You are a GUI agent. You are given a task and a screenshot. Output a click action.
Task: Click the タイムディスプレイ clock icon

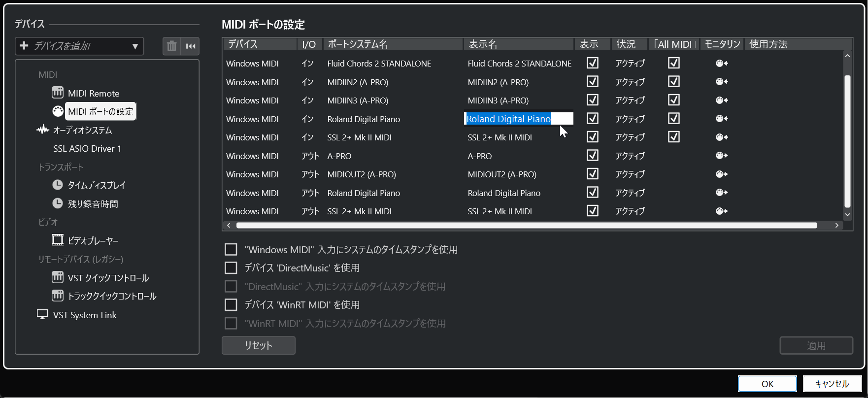(58, 185)
